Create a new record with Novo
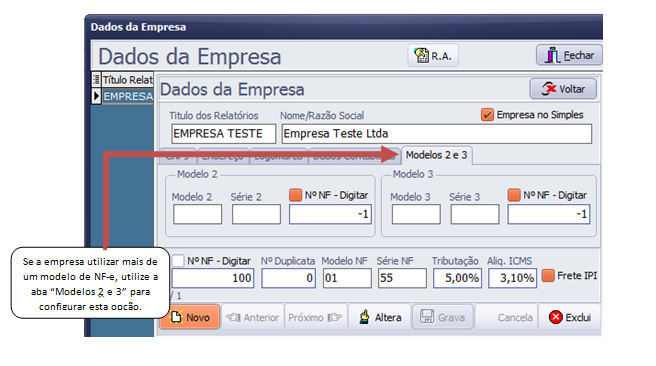This screenshot has width=656, height=366. pos(190,317)
